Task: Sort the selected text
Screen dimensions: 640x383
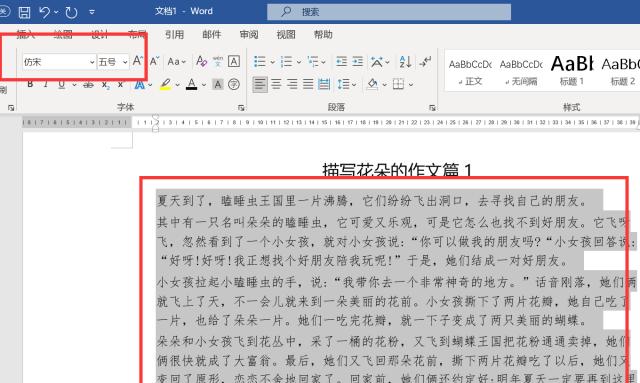Action: [405, 62]
